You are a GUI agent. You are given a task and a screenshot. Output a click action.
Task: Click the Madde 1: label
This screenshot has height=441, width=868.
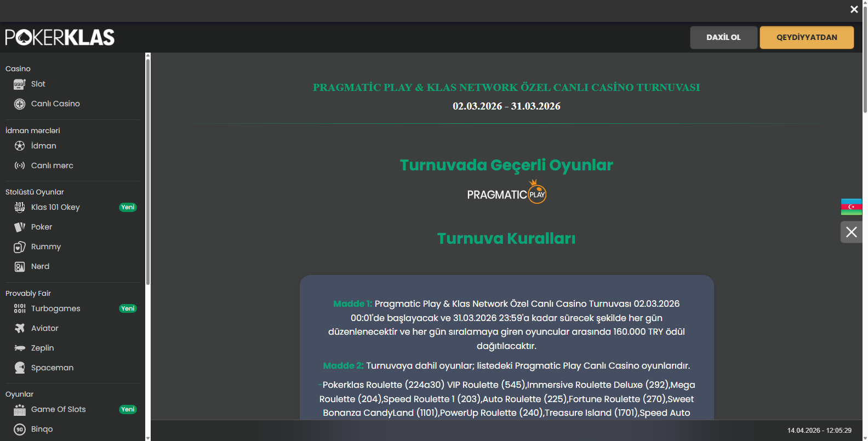pos(352,303)
